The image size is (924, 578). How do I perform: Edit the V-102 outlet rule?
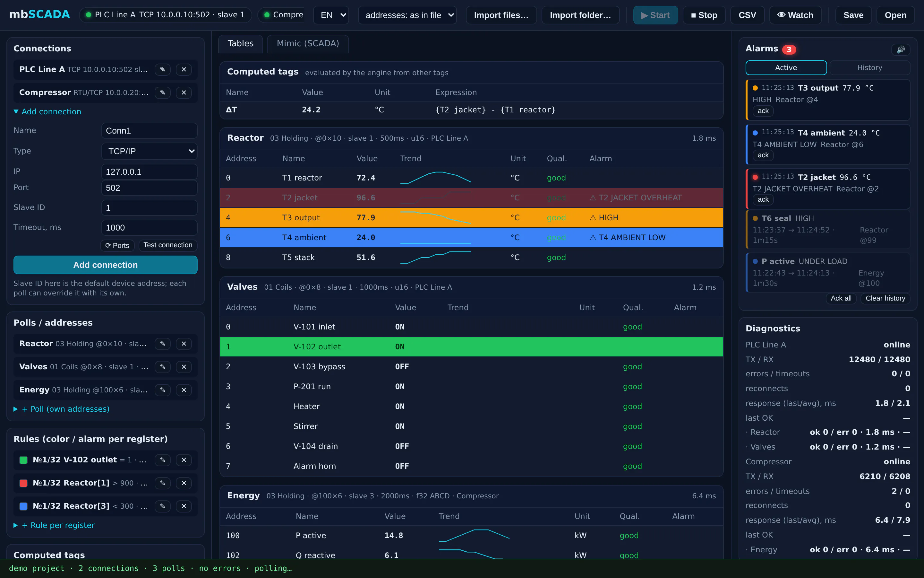(163, 460)
